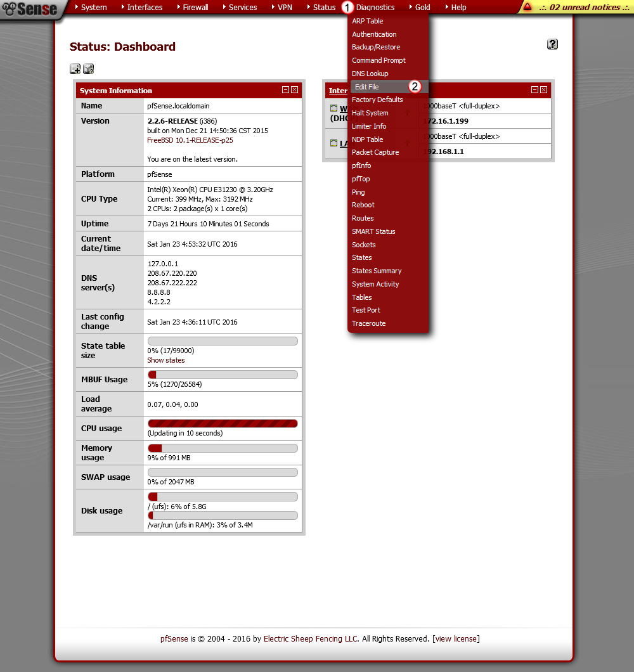The height and width of the screenshot is (672, 634).
Task: Click the /var/run disk usage bar
Action: coord(223,515)
